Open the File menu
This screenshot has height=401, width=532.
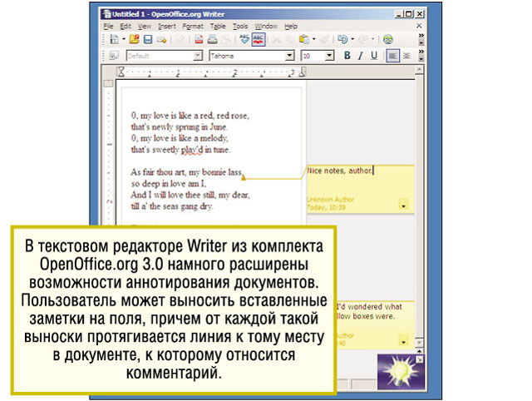tap(108, 27)
